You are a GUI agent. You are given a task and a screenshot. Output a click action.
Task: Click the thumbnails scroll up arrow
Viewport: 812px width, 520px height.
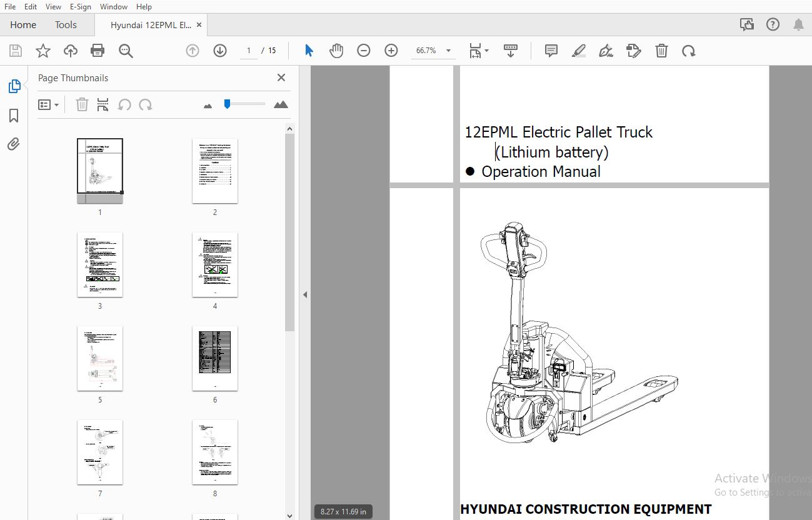coord(289,129)
